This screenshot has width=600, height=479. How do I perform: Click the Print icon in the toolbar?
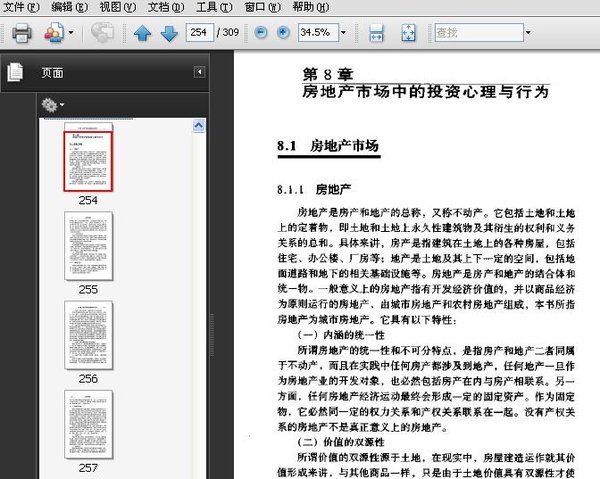[x=22, y=33]
